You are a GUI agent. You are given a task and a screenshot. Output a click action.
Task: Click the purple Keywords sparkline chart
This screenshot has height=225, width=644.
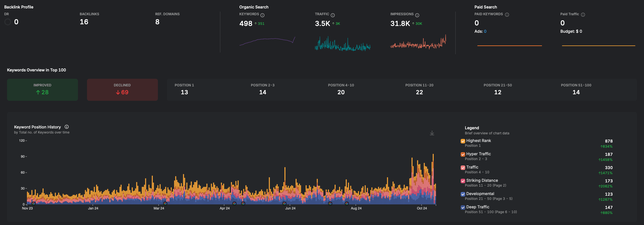pyautogui.click(x=267, y=41)
